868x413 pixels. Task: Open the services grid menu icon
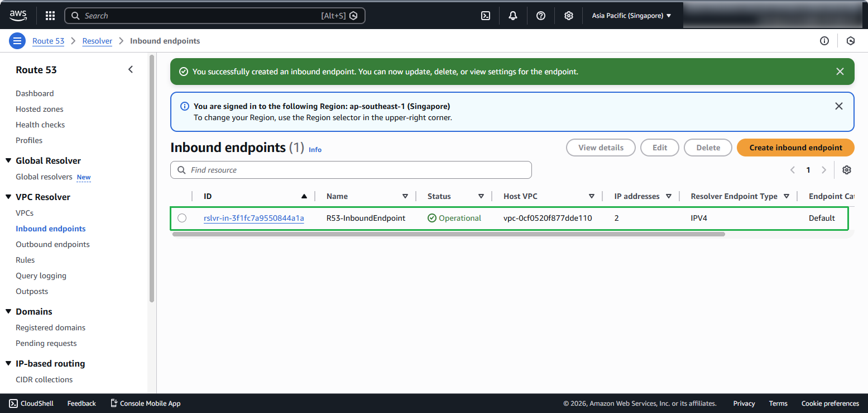(50, 16)
